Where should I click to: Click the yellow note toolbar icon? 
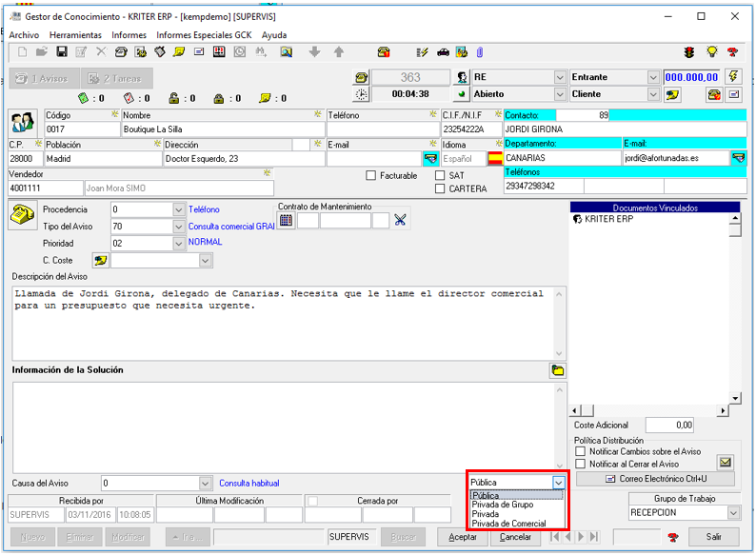tap(179, 51)
